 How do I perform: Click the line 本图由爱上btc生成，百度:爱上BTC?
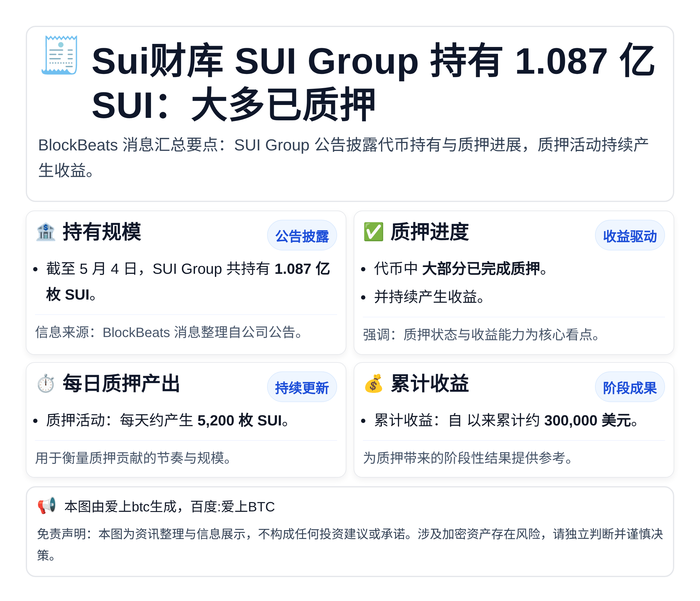[x=169, y=507]
